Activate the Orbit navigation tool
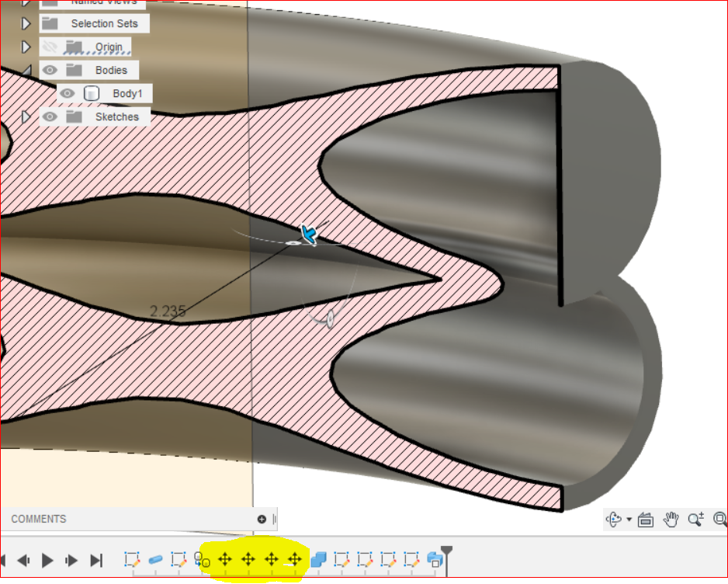728x584 pixels. [614, 519]
